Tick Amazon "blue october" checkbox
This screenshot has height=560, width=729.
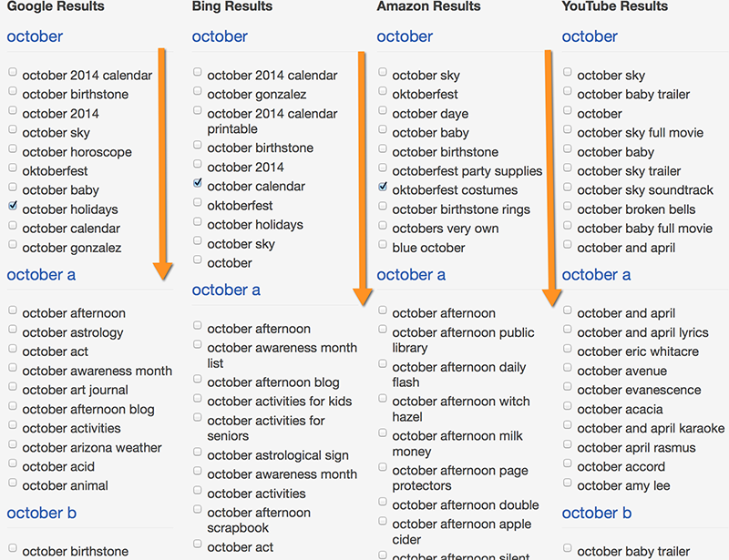pyautogui.click(x=383, y=245)
